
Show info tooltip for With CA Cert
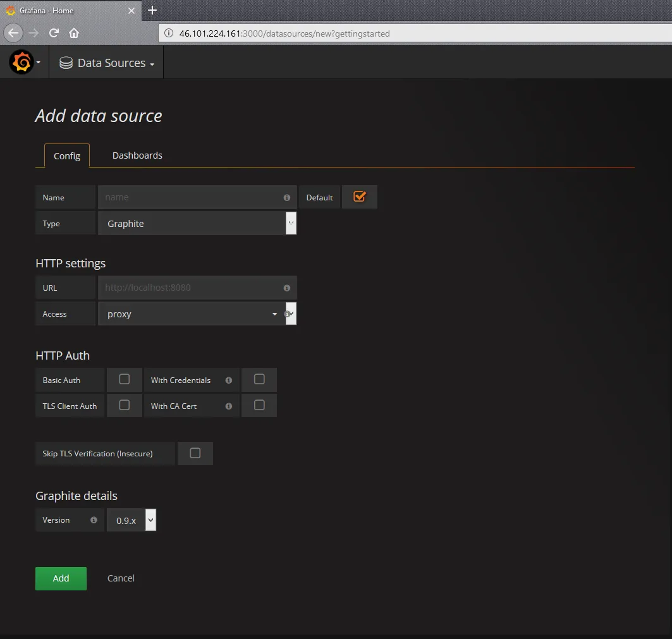click(228, 406)
